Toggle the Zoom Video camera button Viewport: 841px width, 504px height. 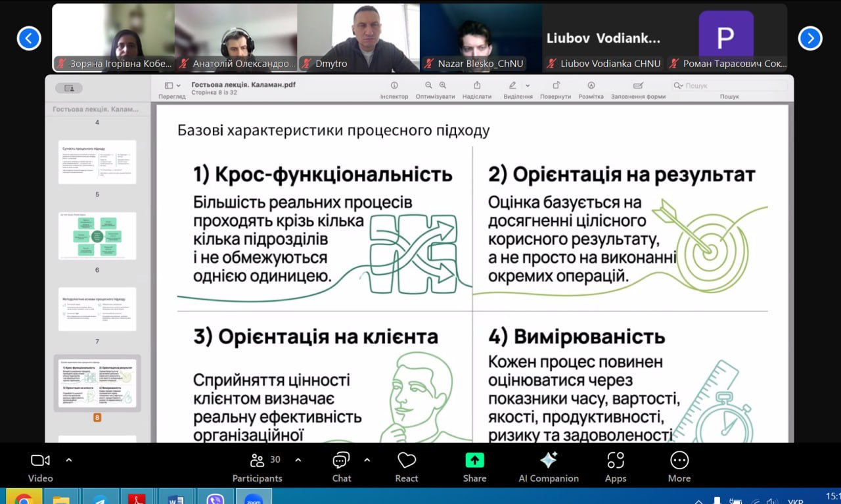(x=40, y=467)
